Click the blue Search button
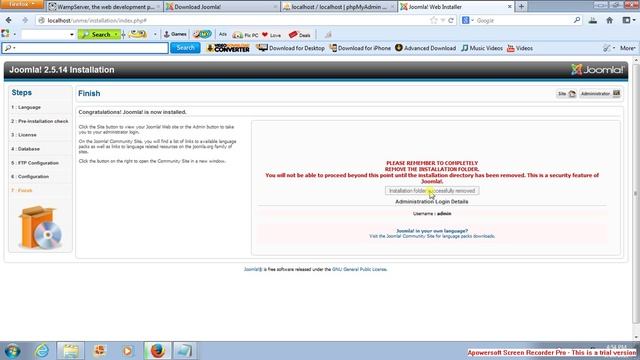640x360 pixels. tap(185, 48)
